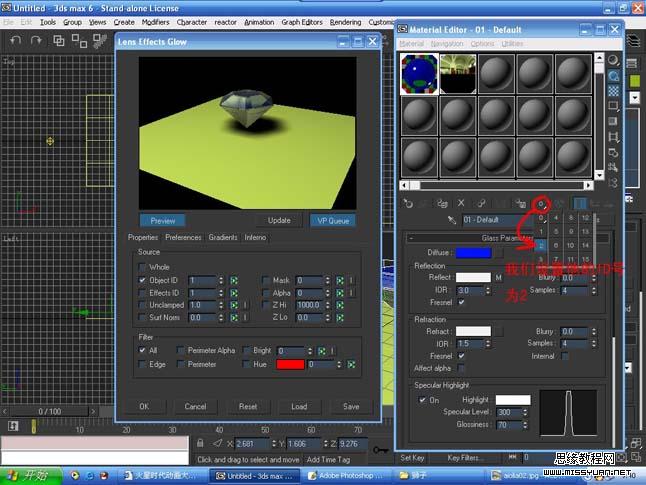Click sample slots scroll-down arrow
646x485 pixels.
point(599,176)
